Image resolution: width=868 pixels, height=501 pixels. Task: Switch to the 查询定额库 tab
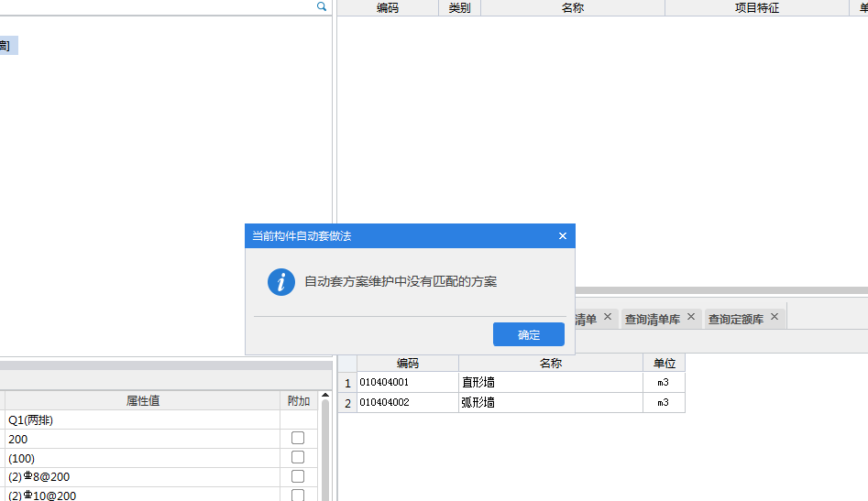(x=736, y=319)
